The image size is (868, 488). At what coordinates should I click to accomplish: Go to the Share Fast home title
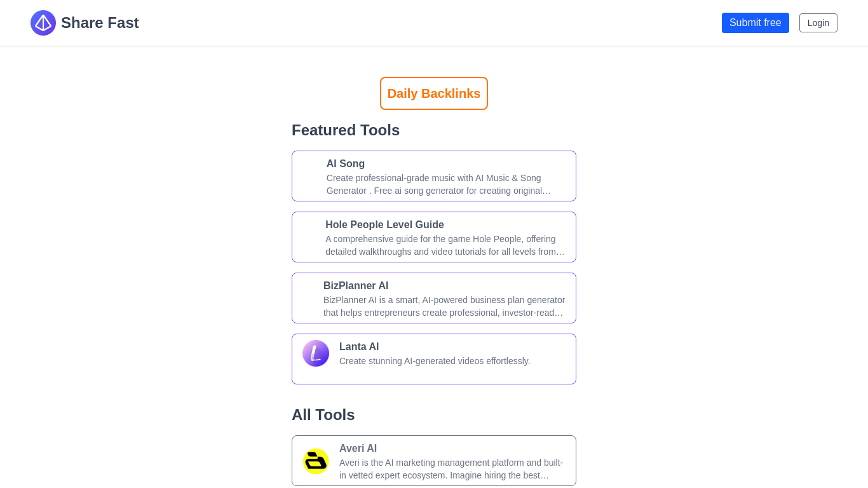tap(100, 23)
